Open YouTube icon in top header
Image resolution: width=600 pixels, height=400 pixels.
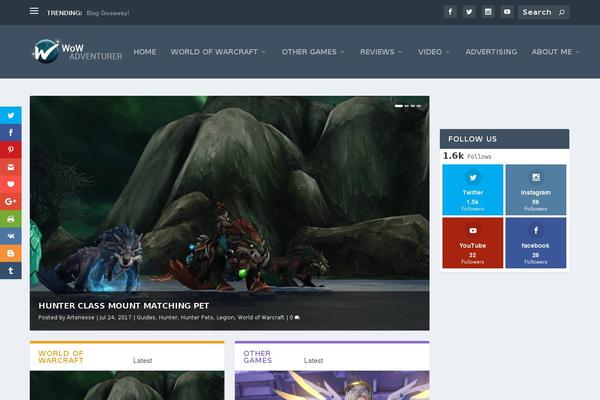(x=507, y=12)
